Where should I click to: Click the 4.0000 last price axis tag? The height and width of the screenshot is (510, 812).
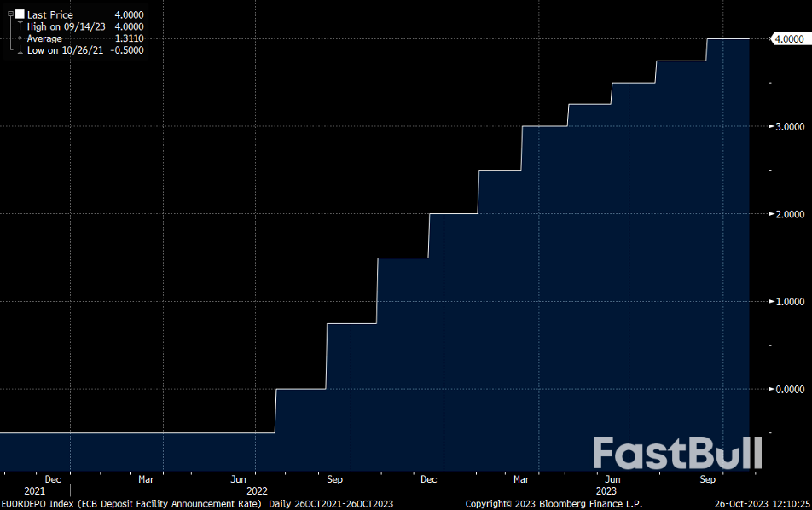click(787, 38)
